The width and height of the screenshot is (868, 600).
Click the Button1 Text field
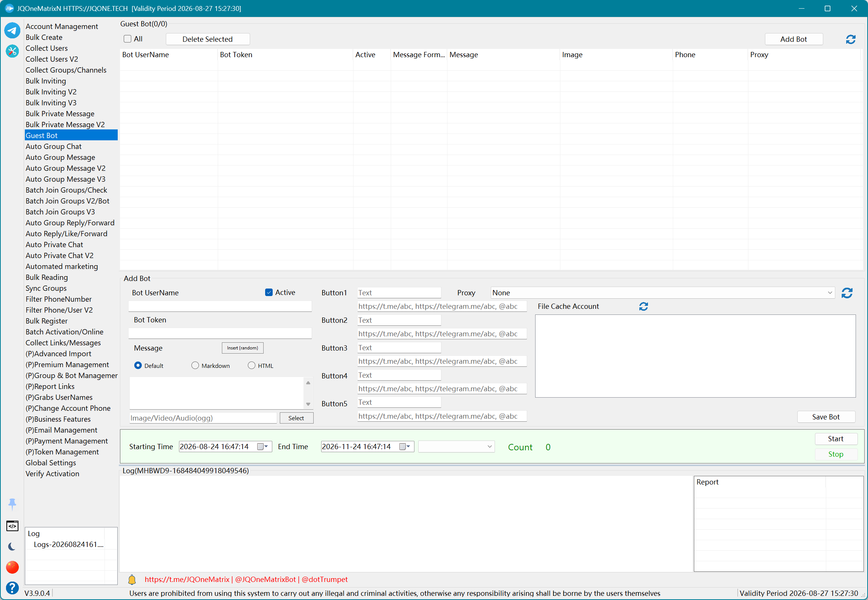[x=399, y=293]
